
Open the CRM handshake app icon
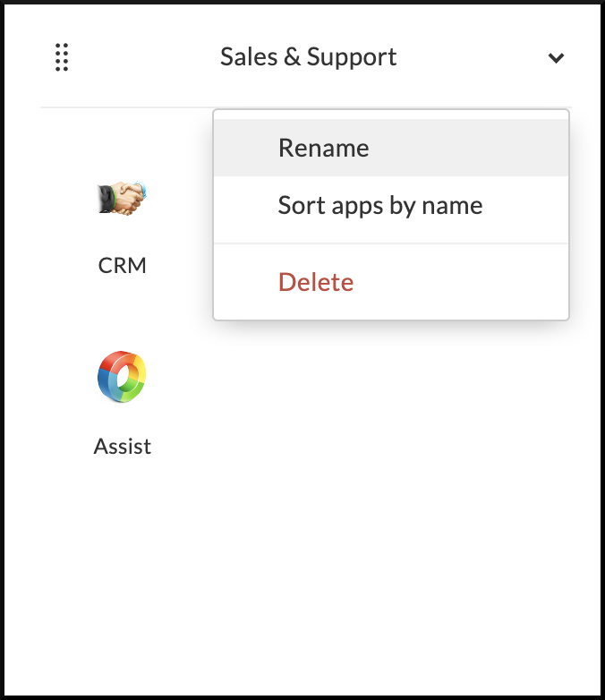point(123,199)
